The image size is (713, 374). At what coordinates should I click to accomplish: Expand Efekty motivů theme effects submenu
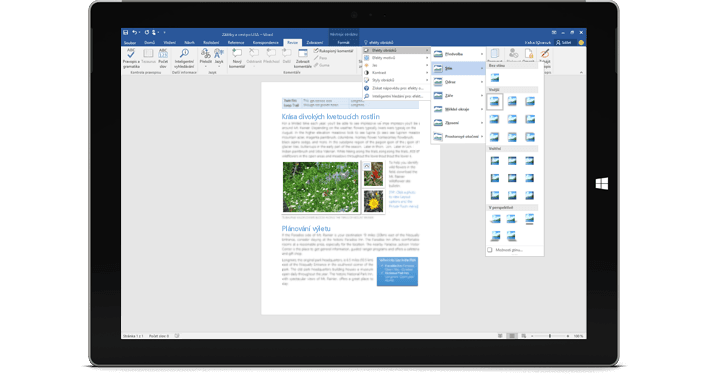[x=396, y=58]
